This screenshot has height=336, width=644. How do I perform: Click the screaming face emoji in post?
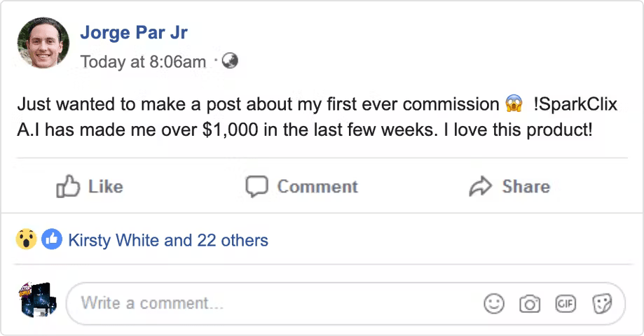(x=514, y=105)
